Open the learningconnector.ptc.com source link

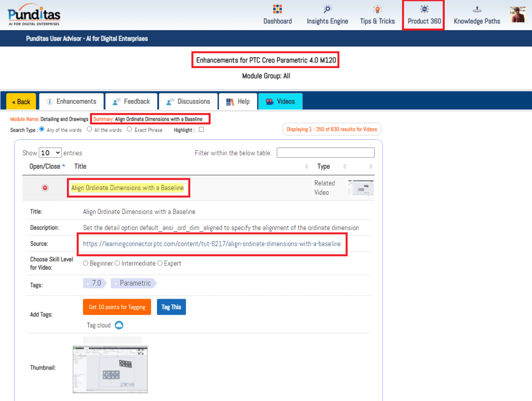[212, 244]
